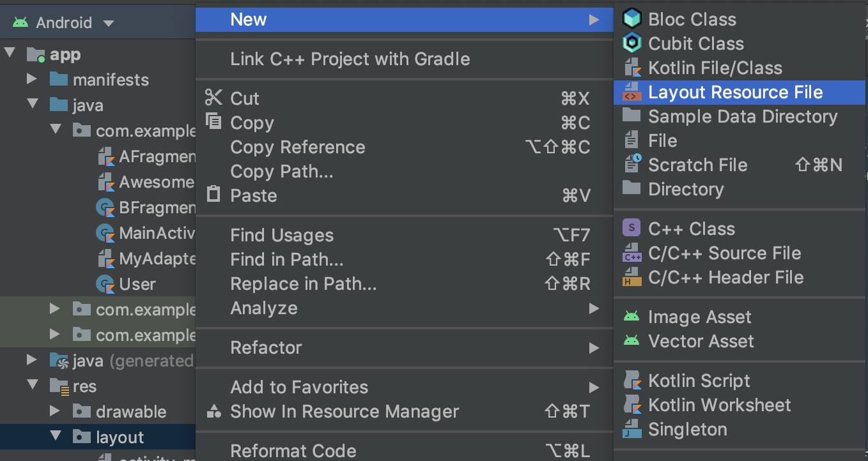This screenshot has height=461, width=868.
Task: Click the Cubit Class hexagon icon
Action: pos(632,43)
